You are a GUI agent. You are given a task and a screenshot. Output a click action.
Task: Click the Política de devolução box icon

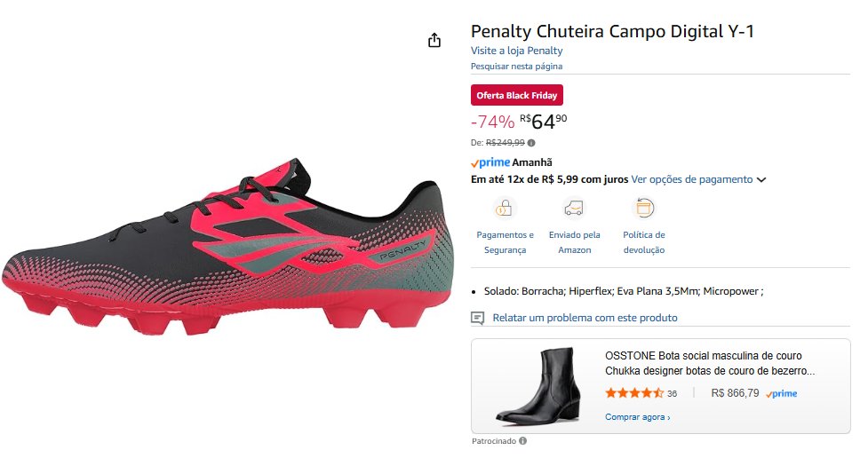[x=643, y=209]
